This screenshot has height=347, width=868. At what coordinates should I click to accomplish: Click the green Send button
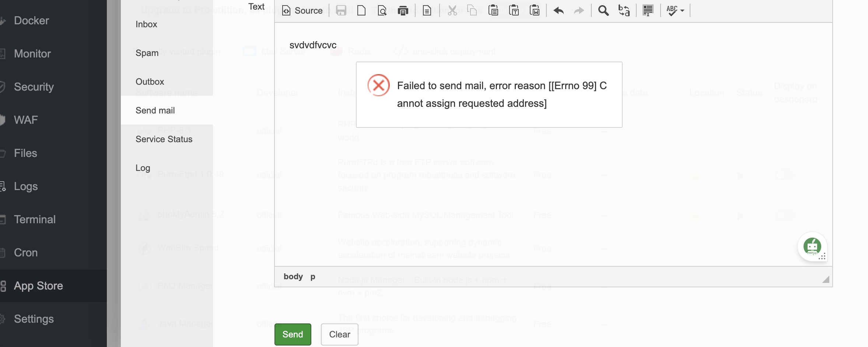[x=293, y=334]
